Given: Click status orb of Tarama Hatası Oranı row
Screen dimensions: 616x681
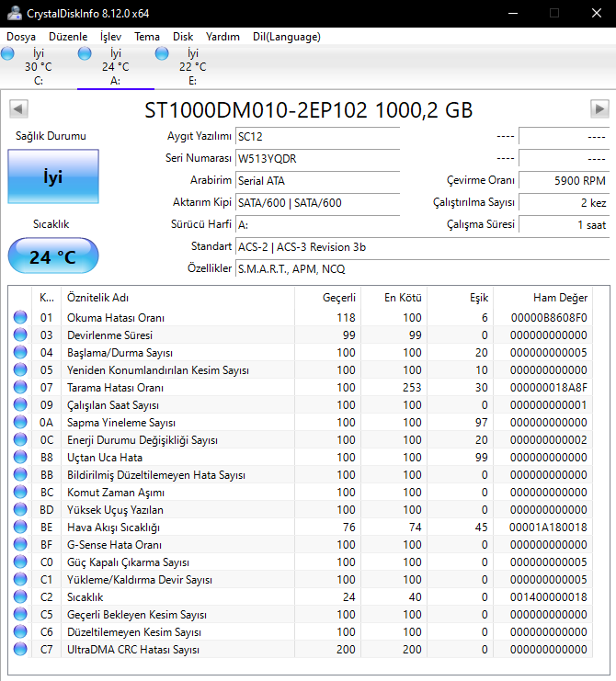Looking at the screenshot, I should 20,387.
